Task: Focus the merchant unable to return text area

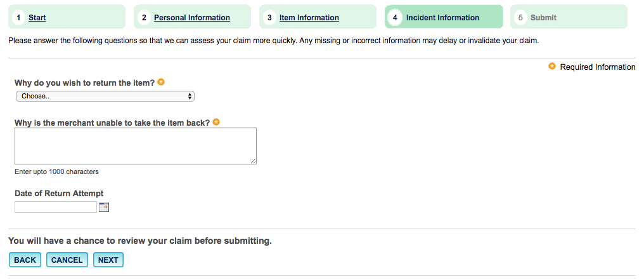Action: [x=135, y=146]
